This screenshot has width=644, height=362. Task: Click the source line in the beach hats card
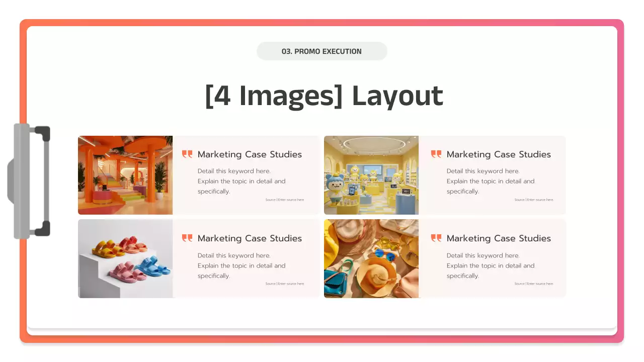pos(534,284)
